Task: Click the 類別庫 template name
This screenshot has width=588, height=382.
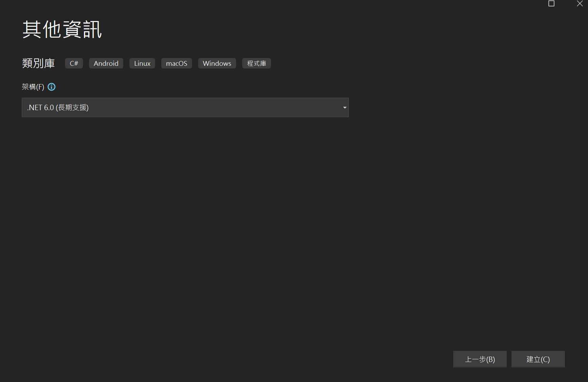Action: click(38, 63)
